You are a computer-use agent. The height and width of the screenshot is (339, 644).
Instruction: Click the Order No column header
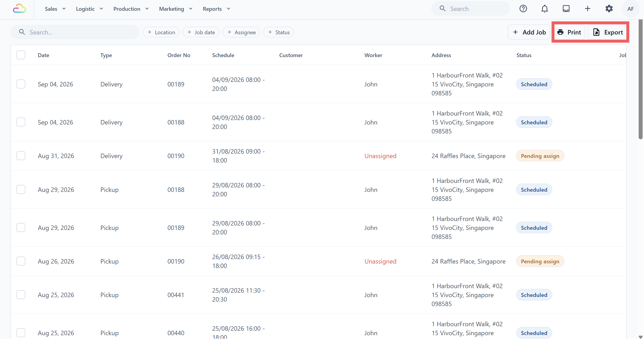click(179, 55)
